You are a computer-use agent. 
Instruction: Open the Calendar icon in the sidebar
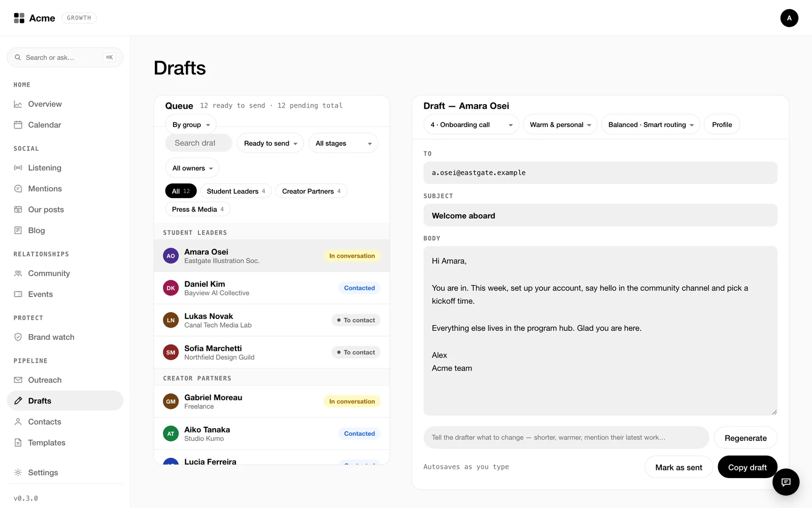pos(18,125)
